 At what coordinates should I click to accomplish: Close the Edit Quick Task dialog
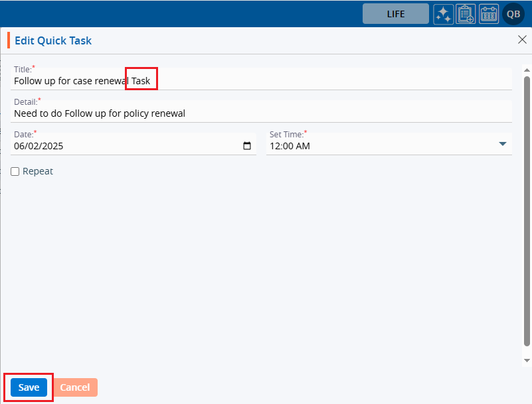(522, 40)
